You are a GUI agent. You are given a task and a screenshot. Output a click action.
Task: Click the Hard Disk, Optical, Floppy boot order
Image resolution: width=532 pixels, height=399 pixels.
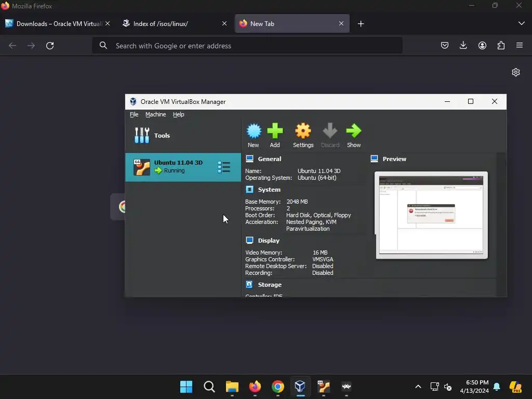318,215
